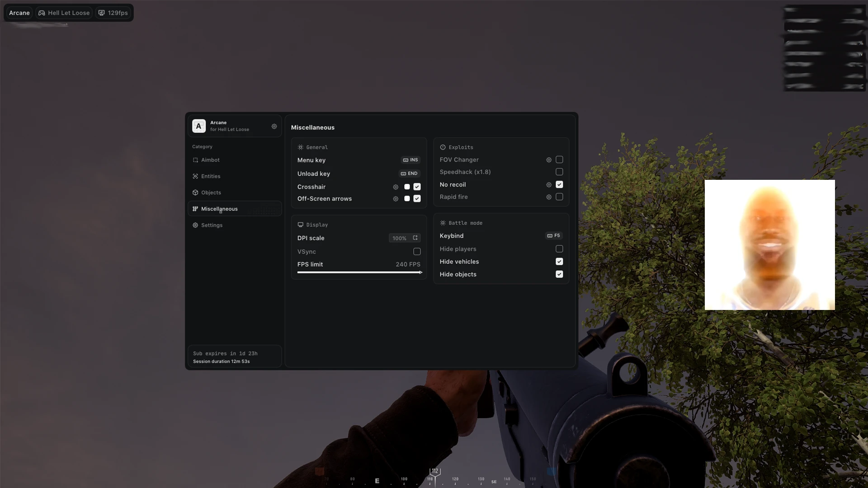This screenshot has width=868, height=488.
Task: Select the Miscellaneous category
Action: tap(235, 209)
